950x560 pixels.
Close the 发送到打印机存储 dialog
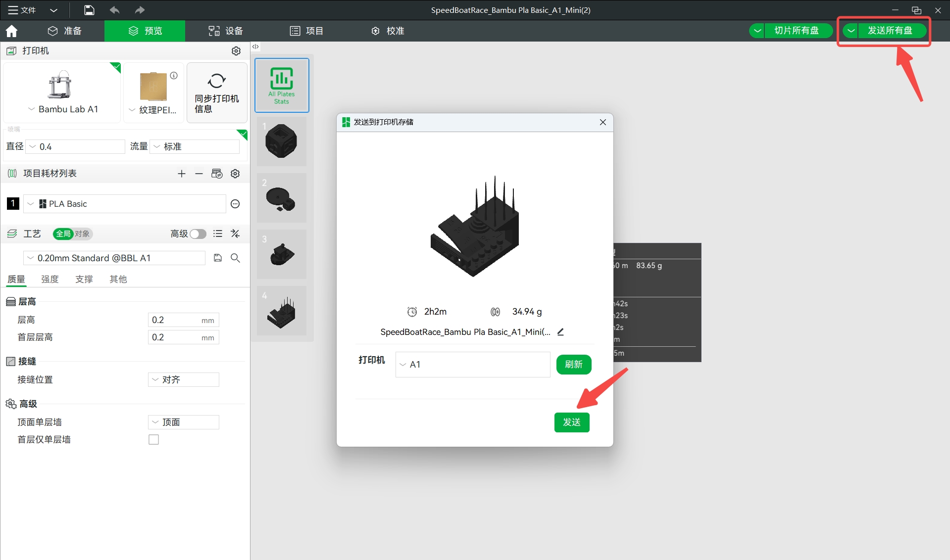coord(603,122)
